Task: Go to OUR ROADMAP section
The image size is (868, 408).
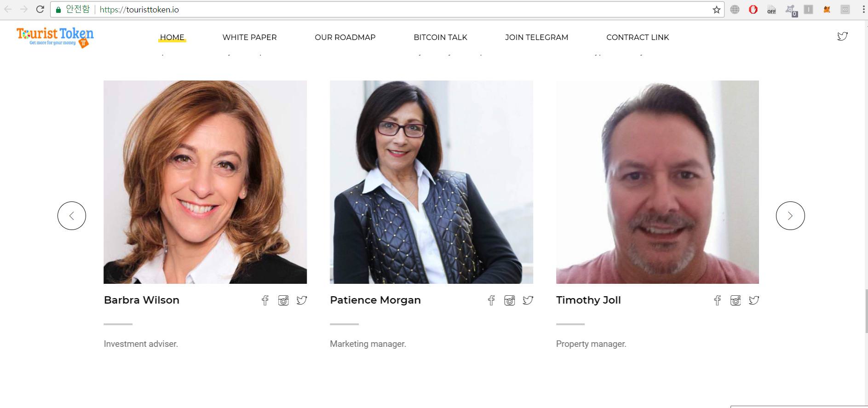Action: (x=345, y=37)
